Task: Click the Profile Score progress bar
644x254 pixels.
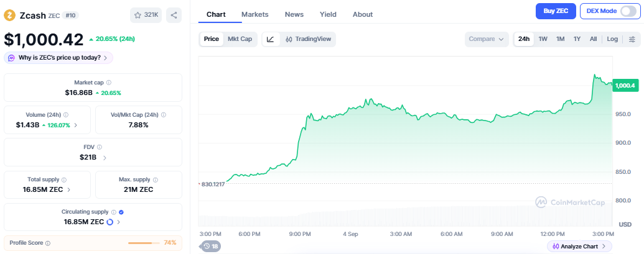Action: click(x=144, y=243)
